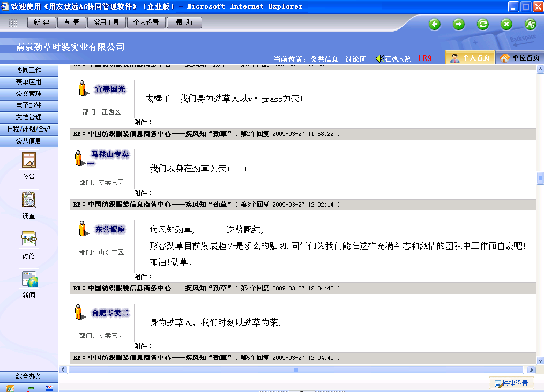Click the 宜春国光 user name link

pyautogui.click(x=110, y=89)
